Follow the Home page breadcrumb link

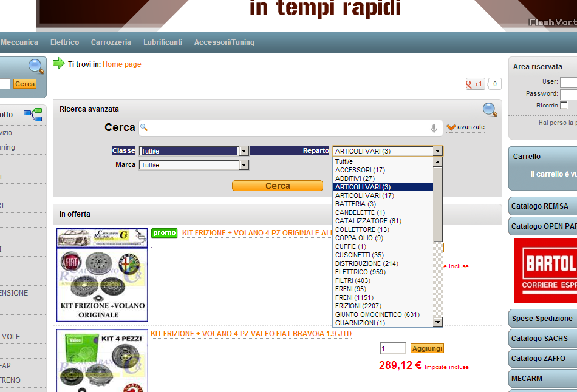pos(122,64)
